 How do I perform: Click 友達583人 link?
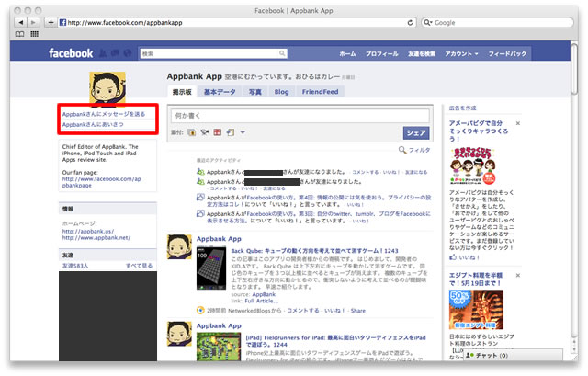(75, 266)
